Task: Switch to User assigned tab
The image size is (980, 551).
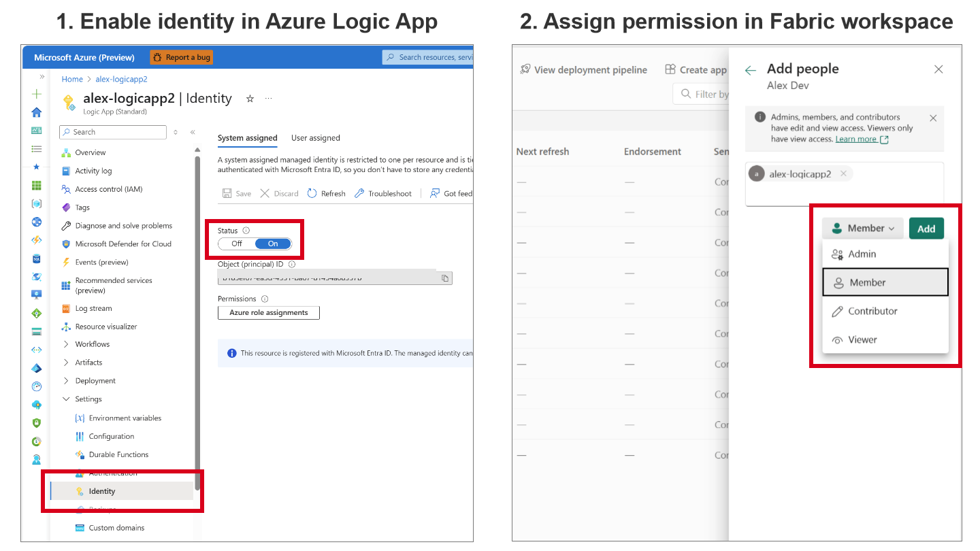Action: (316, 138)
